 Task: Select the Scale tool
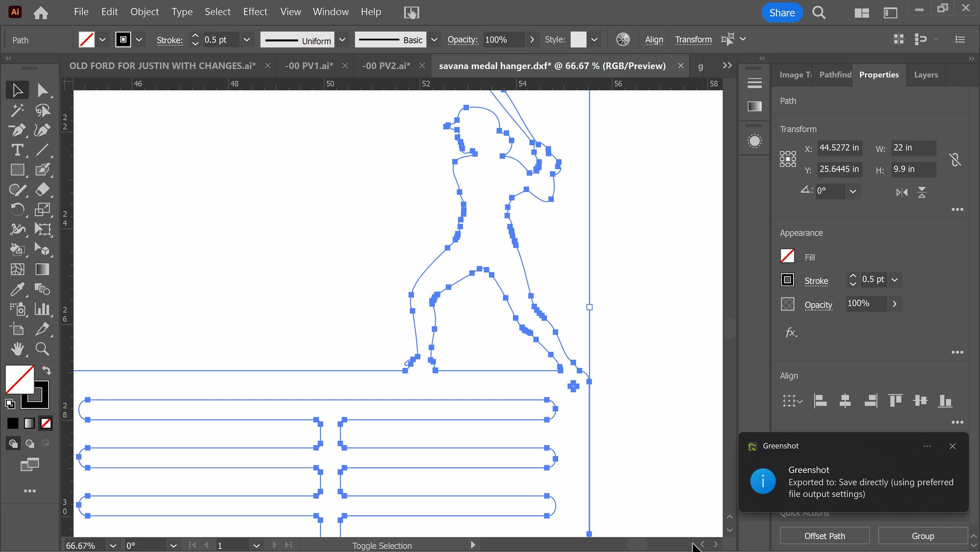[x=42, y=210]
